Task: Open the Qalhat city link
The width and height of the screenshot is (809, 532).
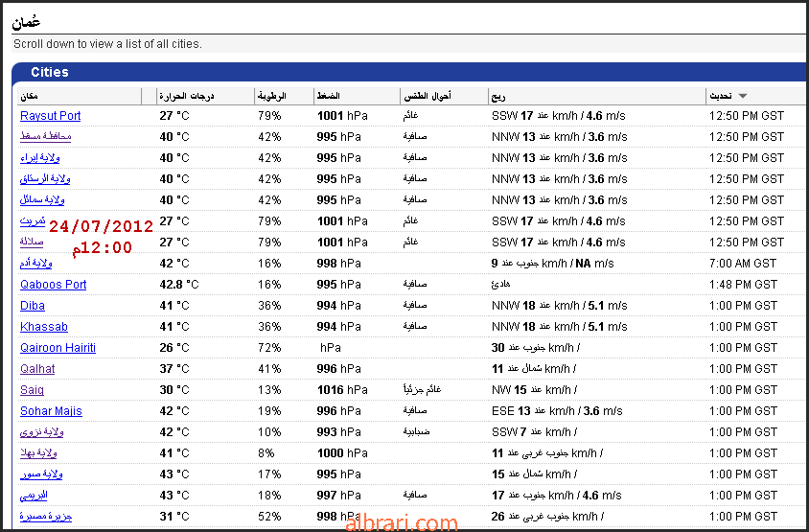Action: coord(37,369)
